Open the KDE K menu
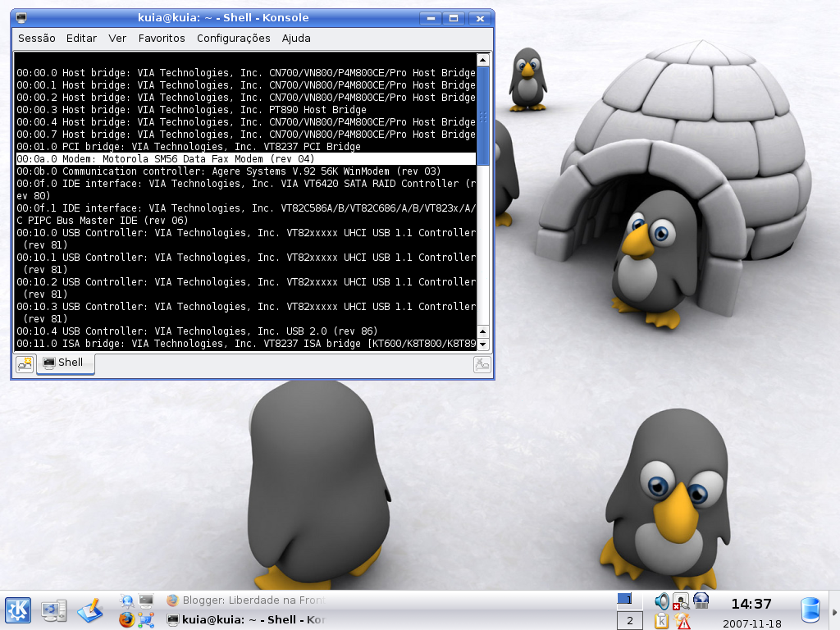Screen dimensions: 840x630 click(18, 610)
